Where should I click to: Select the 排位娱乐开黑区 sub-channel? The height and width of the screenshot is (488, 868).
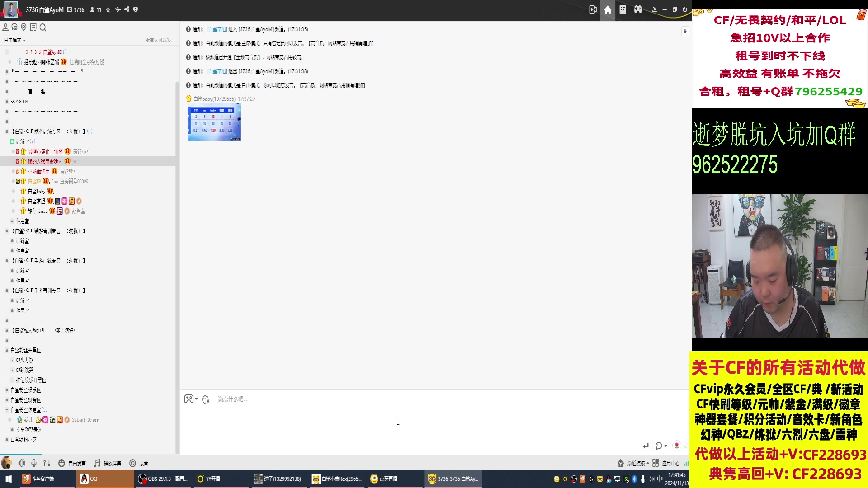31,380
